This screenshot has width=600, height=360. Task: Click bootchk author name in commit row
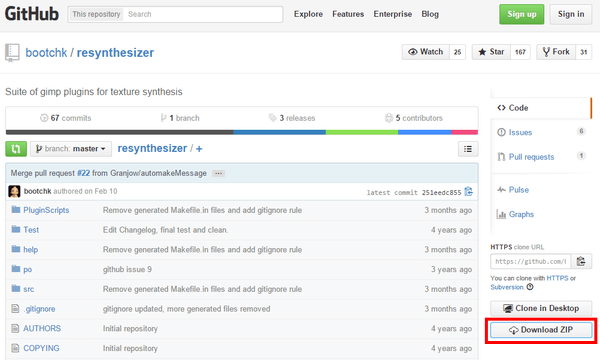tap(38, 191)
